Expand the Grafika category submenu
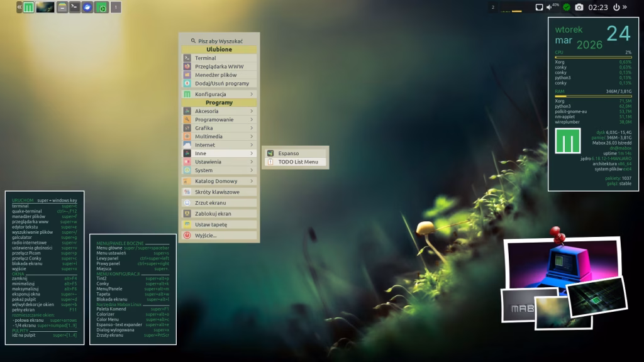 click(219, 128)
